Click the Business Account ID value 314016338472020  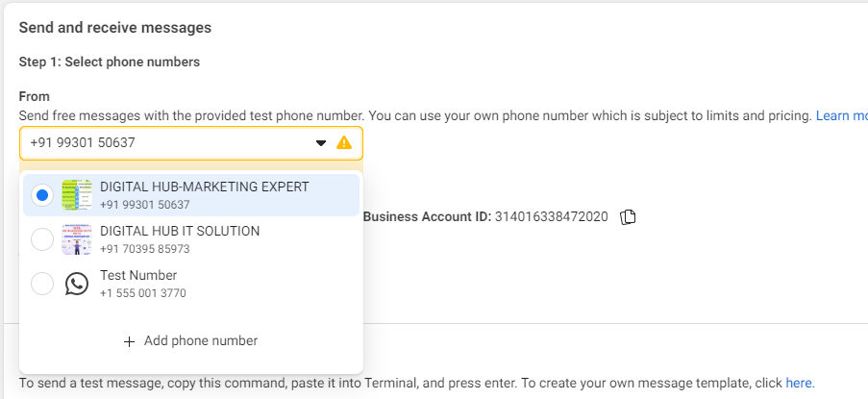551,217
